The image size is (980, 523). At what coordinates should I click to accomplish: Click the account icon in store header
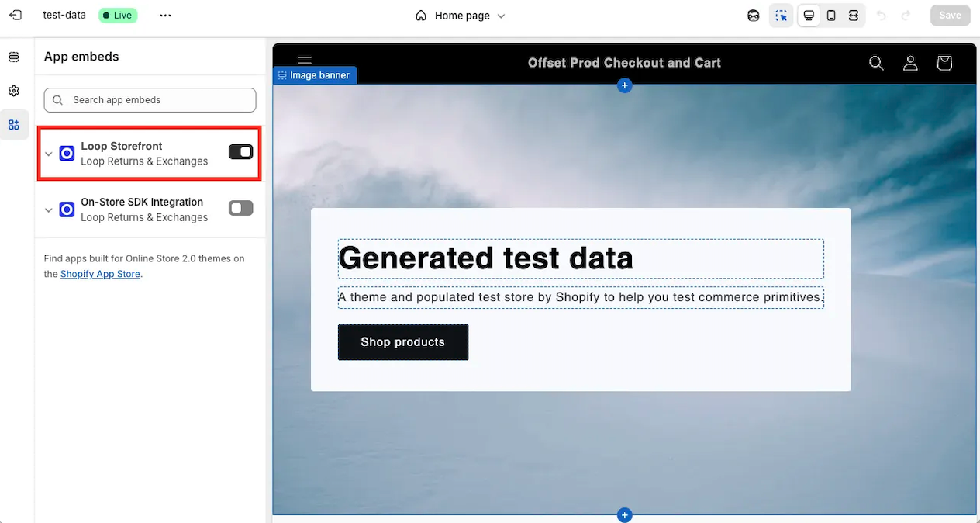pos(910,63)
